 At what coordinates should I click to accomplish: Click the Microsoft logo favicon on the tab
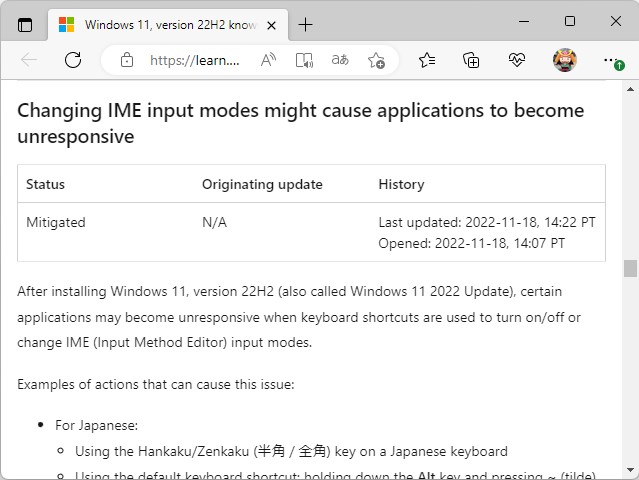pyautogui.click(x=66, y=25)
